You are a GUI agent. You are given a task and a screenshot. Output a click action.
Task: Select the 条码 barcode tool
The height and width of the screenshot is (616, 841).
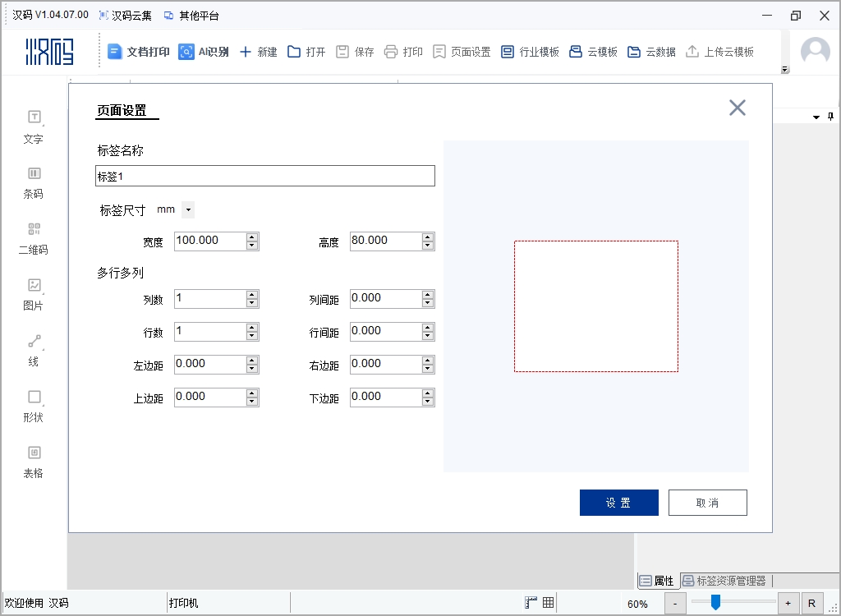[34, 182]
